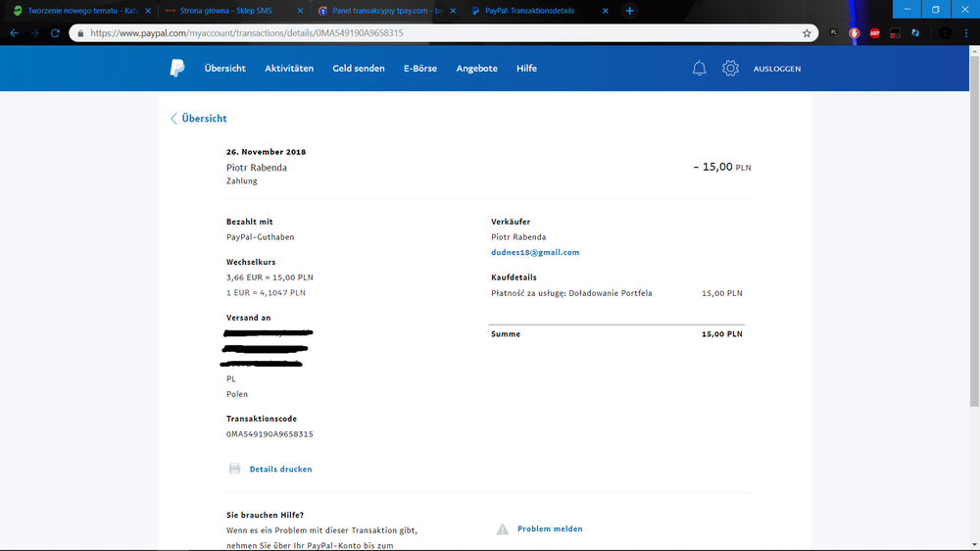
Task: Click the date 26. November 2018
Action: tap(266, 152)
